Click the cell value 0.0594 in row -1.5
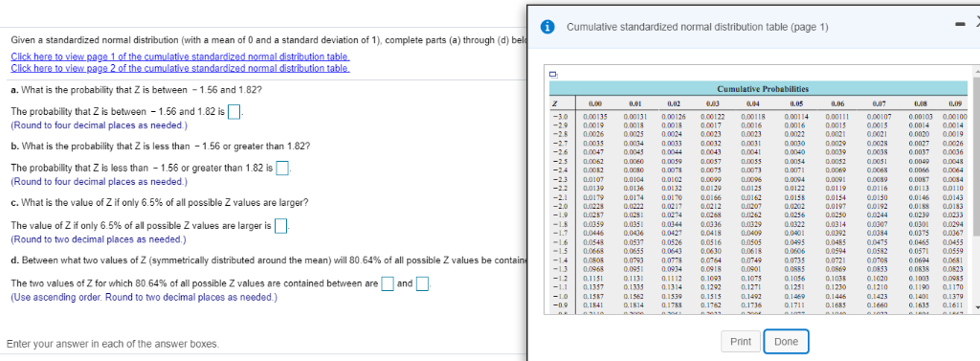Viewport: 980px width, 361px height. [835, 252]
